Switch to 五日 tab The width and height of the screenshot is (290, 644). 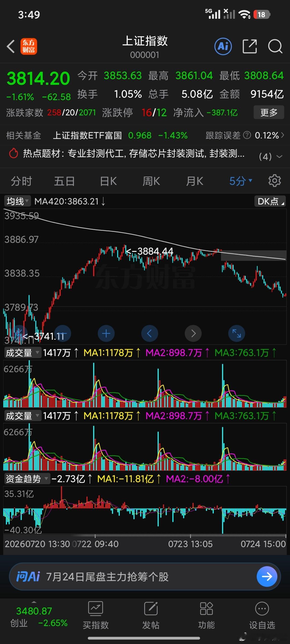pyautogui.click(x=64, y=181)
